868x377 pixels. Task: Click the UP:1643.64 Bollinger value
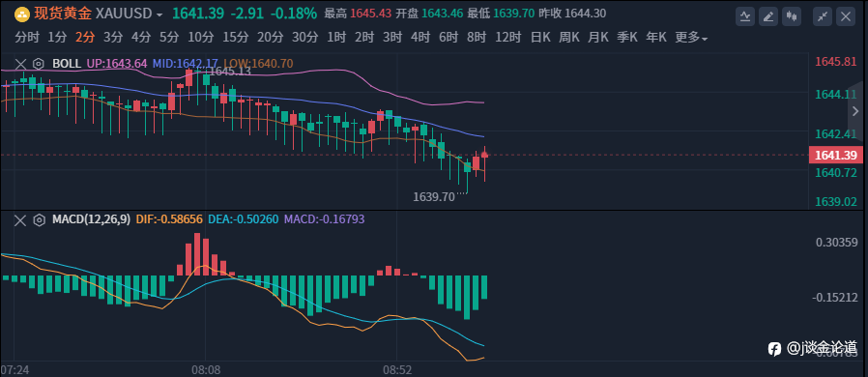pos(117,64)
